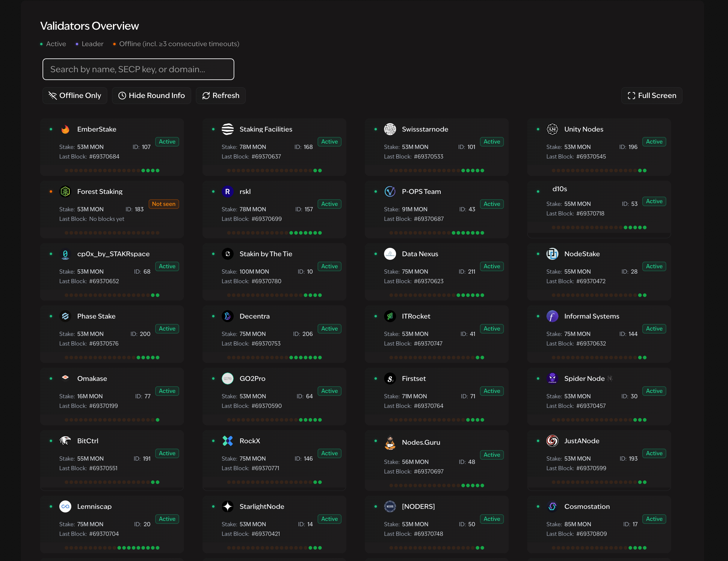
Task: Click the Active badge on Cosmostation
Action: [x=654, y=519]
